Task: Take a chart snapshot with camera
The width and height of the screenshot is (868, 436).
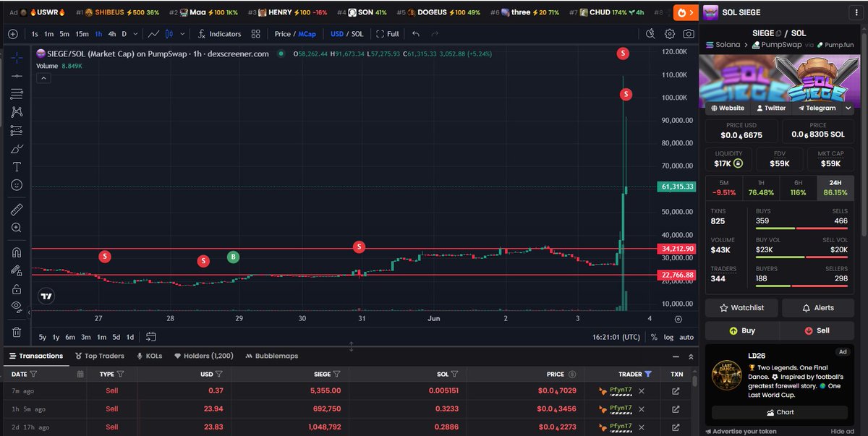Action: (689, 34)
